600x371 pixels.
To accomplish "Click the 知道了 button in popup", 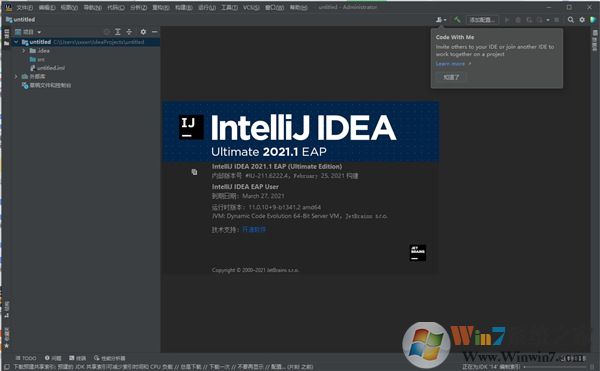I will point(451,77).
